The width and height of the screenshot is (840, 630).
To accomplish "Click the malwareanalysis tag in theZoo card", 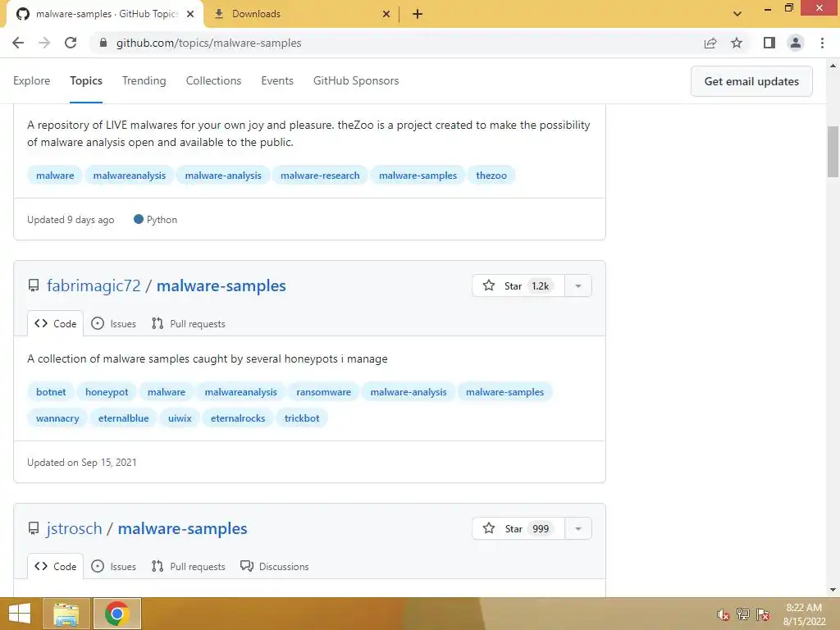I will click(130, 176).
